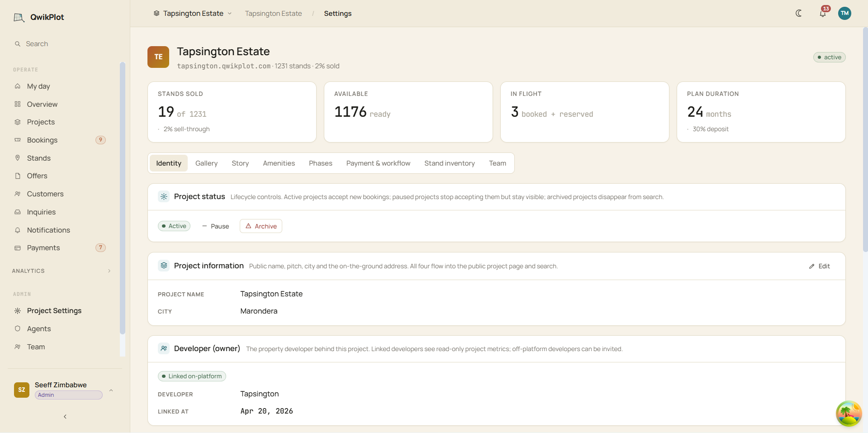Click the Bookings count badge 9
Screen dimensions: 868x433
coord(100,140)
